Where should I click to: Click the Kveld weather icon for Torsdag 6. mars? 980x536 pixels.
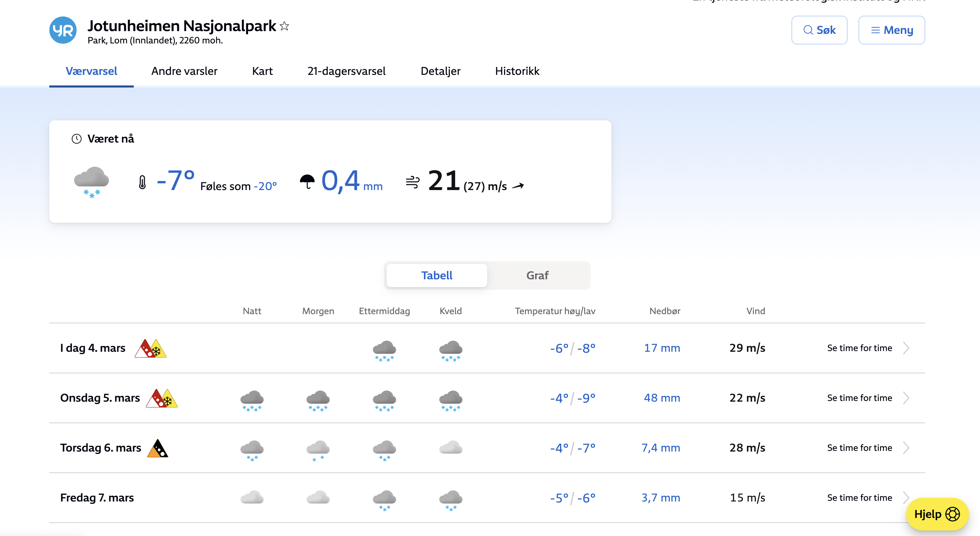tap(450, 448)
